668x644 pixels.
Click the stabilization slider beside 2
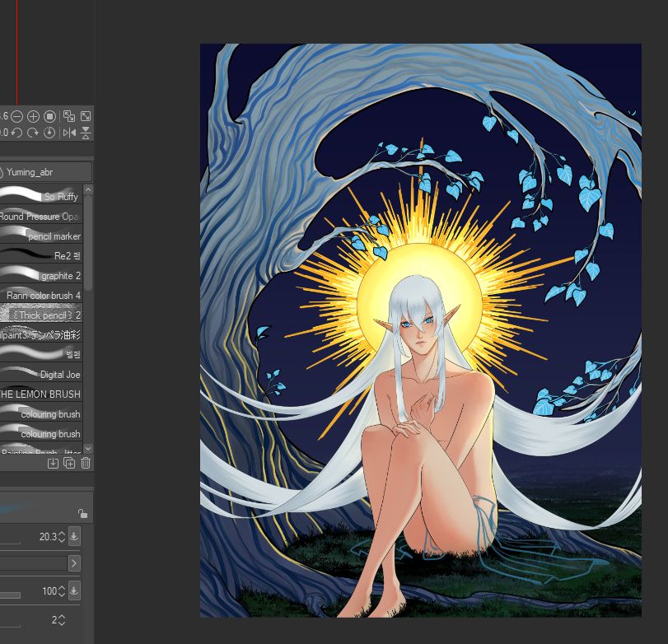point(10,626)
